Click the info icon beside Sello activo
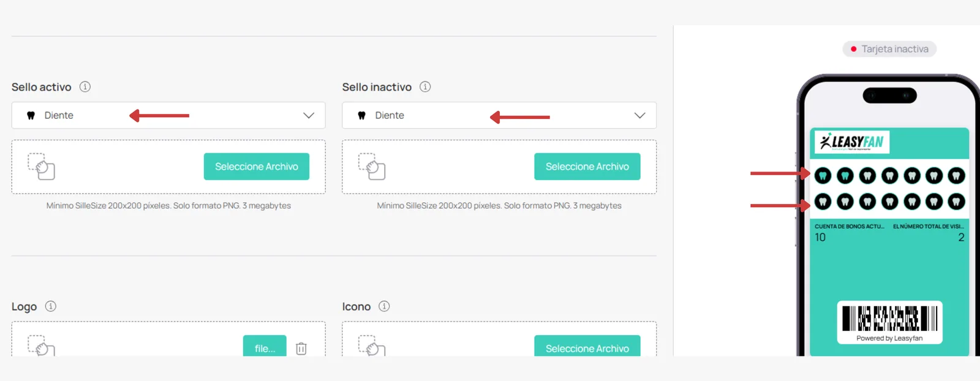The width and height of the screenshot is (980, 381). [x=85, y=87]
